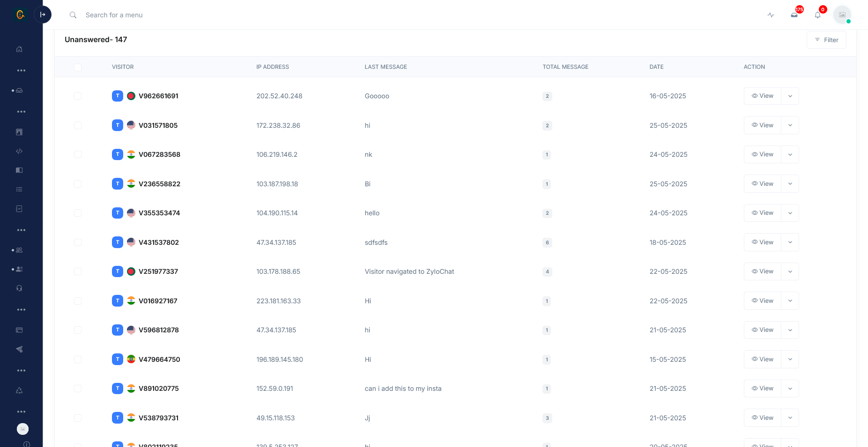Image resolution: width=868 pixels, height=447 pixels.
Task: Open the headset support icon in sidebar
Action: (x=19, y=288)
